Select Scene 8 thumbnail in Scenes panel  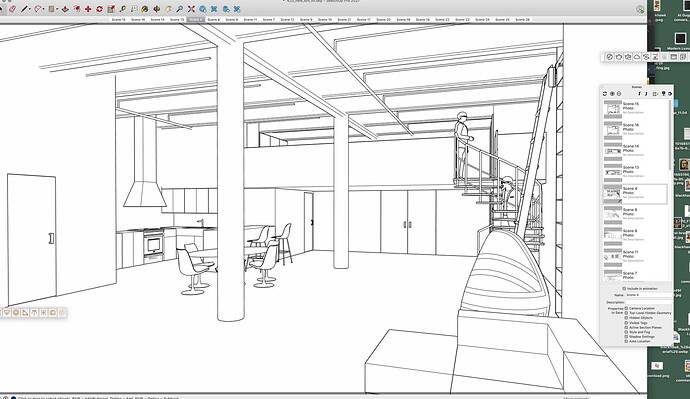pyautogui.click(x=613, y=235)
